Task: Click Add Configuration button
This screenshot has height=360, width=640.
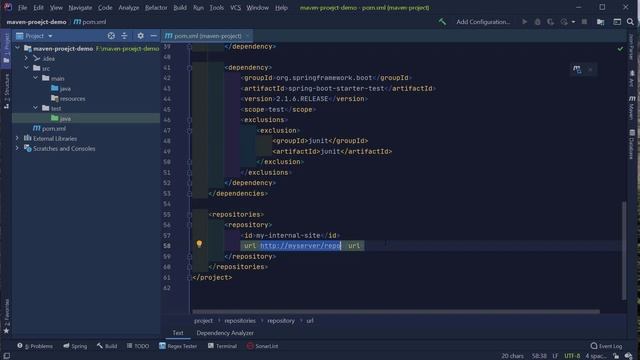Action: 483,22
